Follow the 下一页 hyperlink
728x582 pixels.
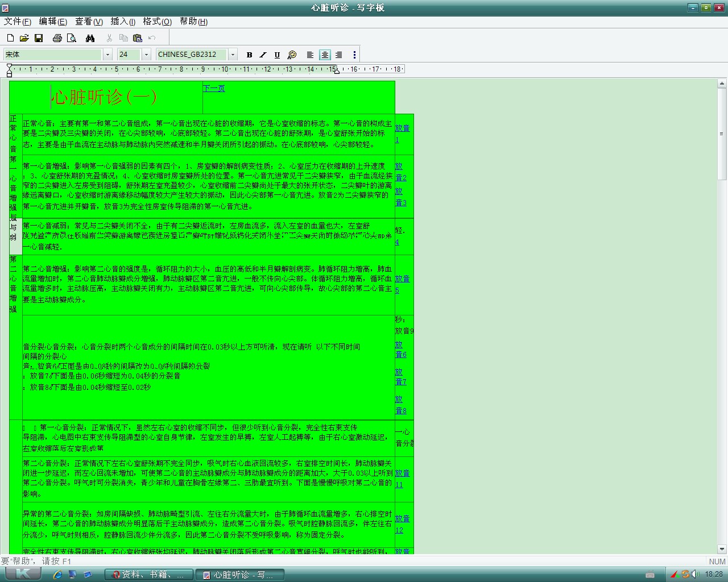(x=214, y=88)
